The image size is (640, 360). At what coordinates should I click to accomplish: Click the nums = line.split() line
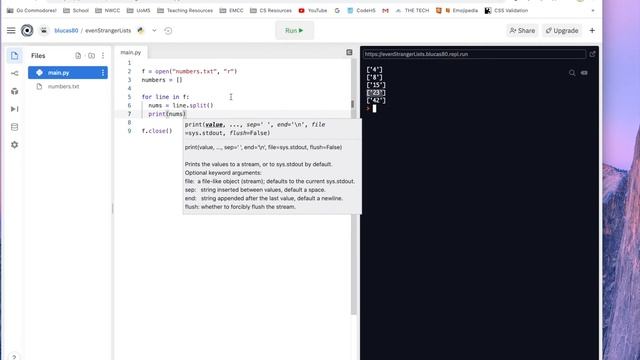(180, 105)
